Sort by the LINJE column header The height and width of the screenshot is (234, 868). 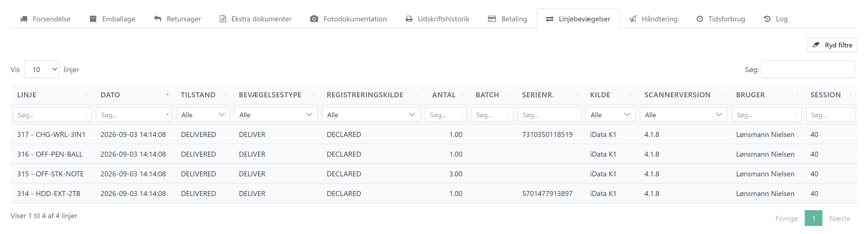click(52, 95)
